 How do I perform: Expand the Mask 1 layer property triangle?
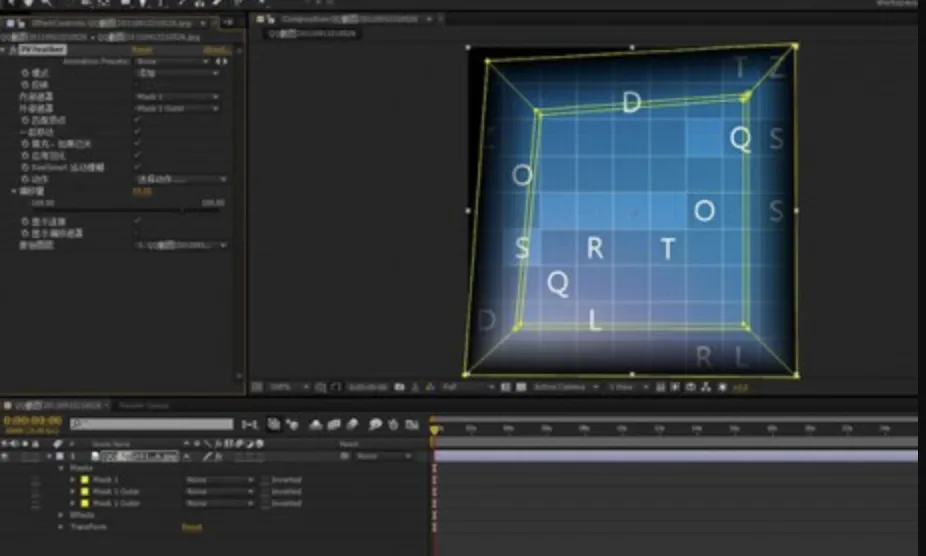pyautogui.click(x=73, y=480)
